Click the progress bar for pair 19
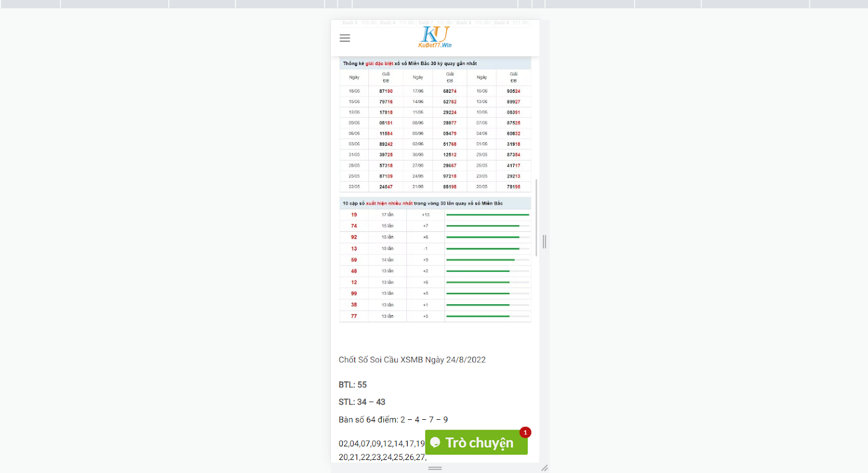This screenshot has width=868, height=473. pos(488,215)
